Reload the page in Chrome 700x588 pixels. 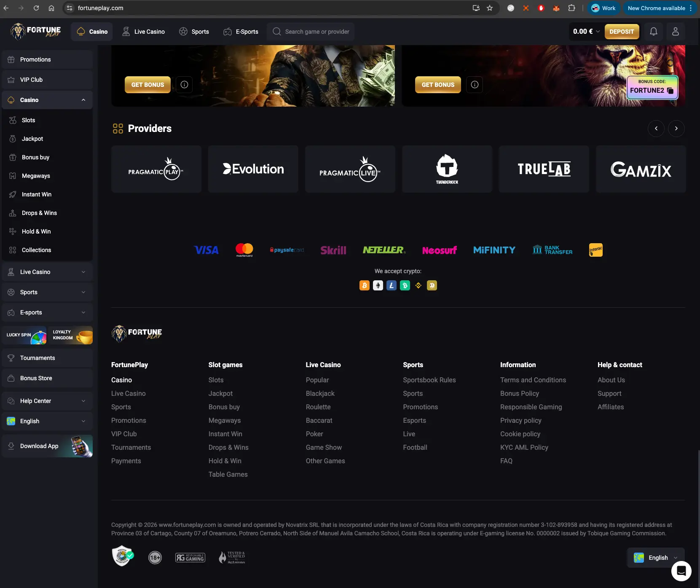click(36, 8)
